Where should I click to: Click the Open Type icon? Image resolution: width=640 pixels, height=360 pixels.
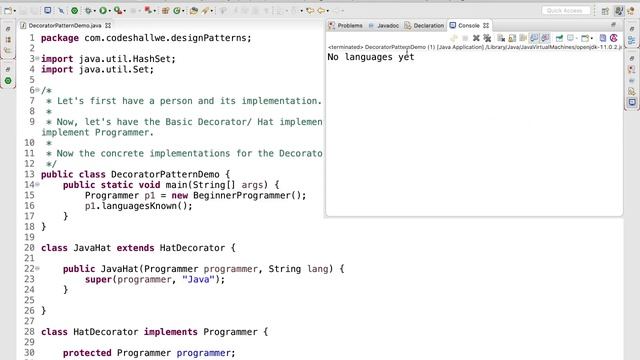click(194, 11)
